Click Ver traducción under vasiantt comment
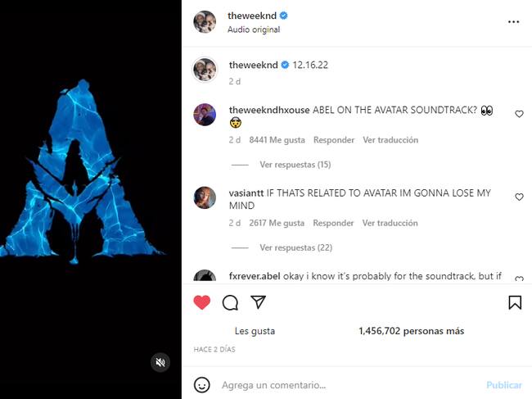Screen dimensions: 532x399 pyautogui.click(x=390, y=223)
